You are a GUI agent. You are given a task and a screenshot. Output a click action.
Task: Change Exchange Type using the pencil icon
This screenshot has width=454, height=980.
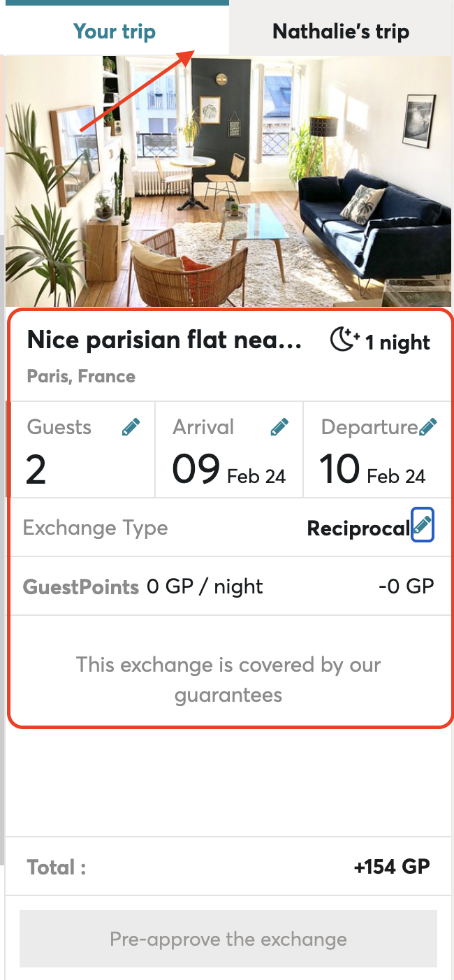pyautogui.click(x=423, y=525)
